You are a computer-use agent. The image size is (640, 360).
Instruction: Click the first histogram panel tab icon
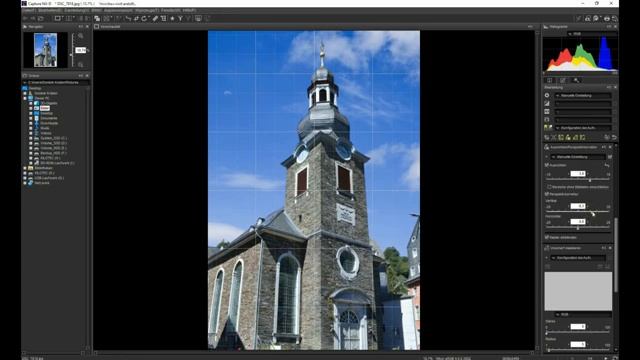coord(549,80)
